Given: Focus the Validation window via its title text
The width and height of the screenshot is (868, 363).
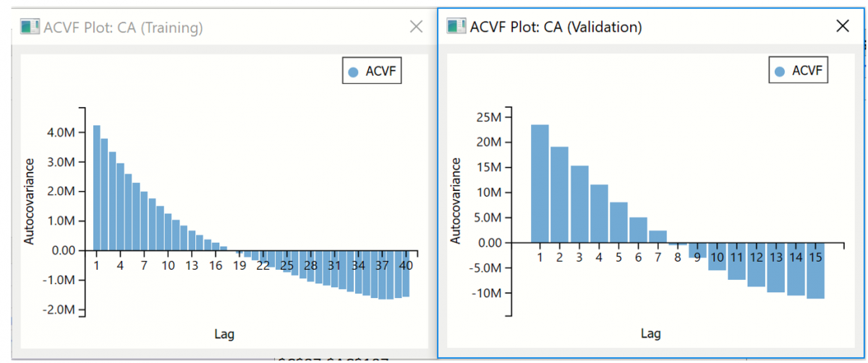Looking at the screenshot, I should coord(556,27).
